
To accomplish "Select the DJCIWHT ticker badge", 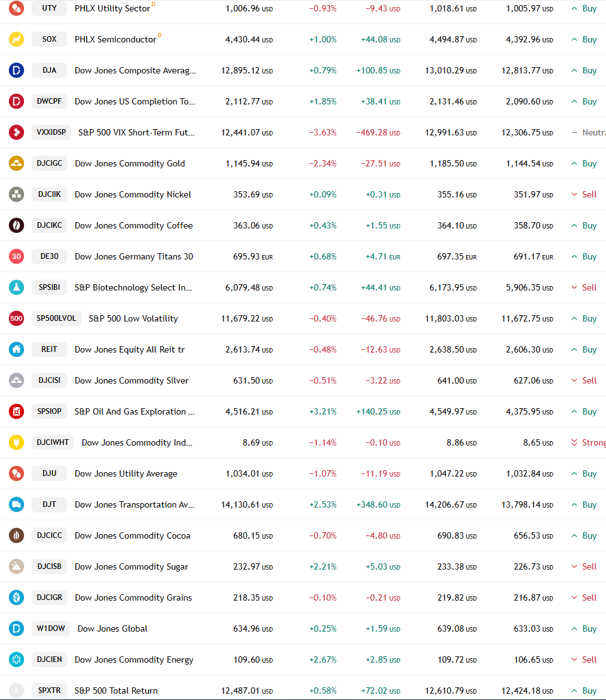I will 53,442.
